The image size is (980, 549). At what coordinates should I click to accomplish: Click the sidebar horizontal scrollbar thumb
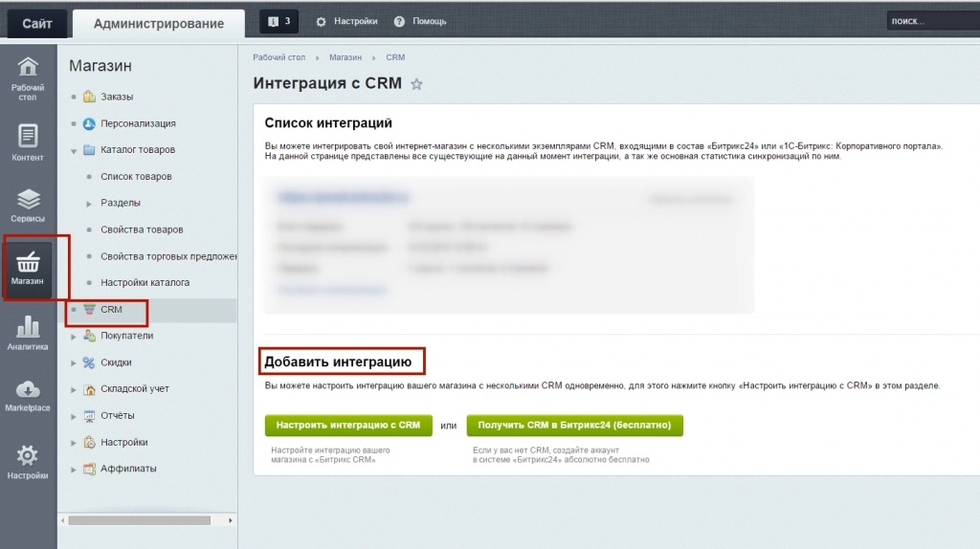(x=140, y=520)
